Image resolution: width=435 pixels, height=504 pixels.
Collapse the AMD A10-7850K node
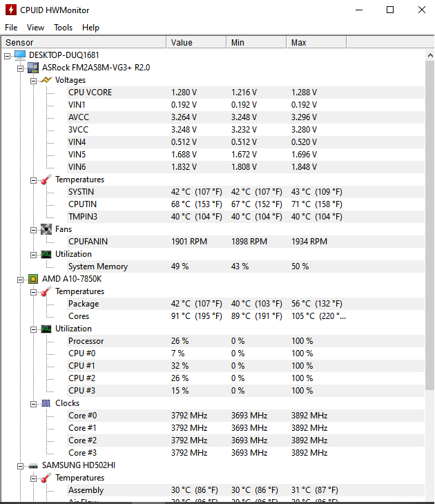coord(20,280)
